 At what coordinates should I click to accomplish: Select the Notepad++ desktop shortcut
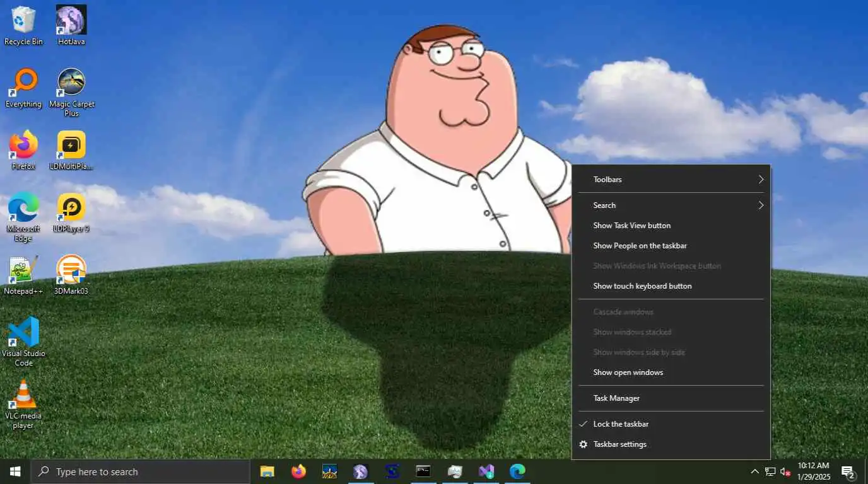(23, 275)
